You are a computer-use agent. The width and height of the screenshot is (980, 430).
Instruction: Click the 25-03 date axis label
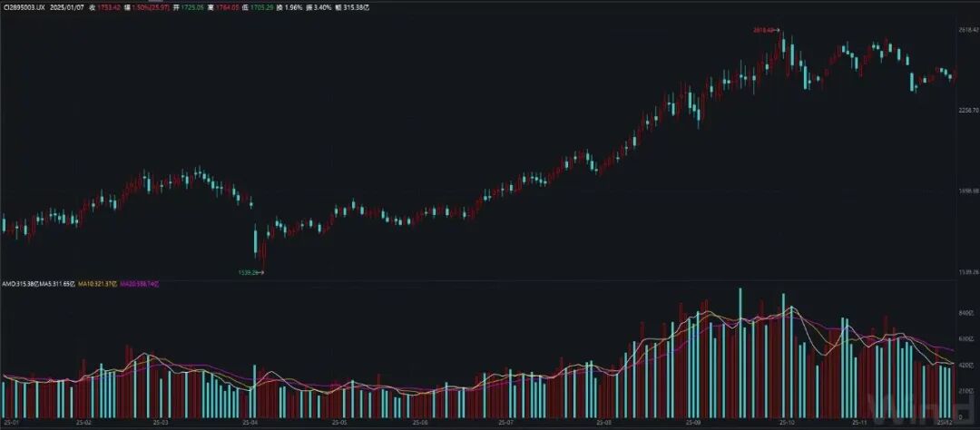point(162,423)
